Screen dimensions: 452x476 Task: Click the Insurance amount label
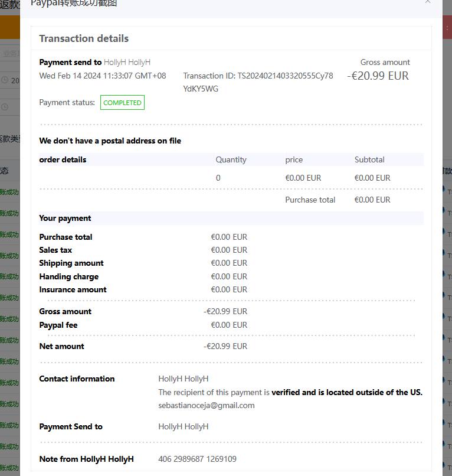[x=73, y=289]
